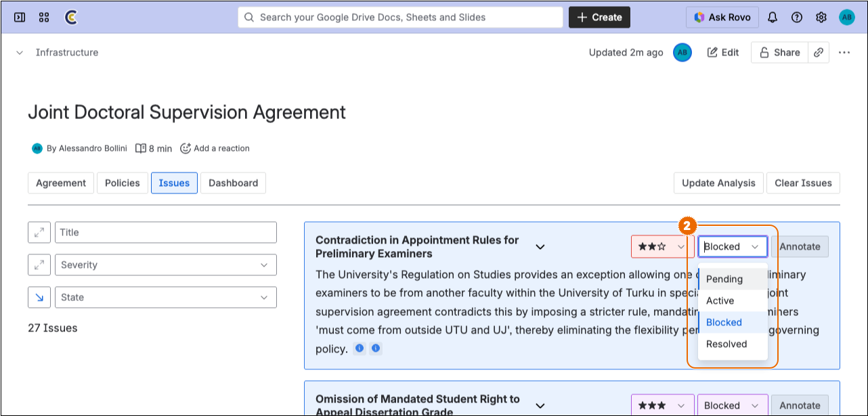Collapse the Contradiction in Appointment Rules issue
This screenshot has height=416, width=868.
pyautogui.click(x=540, y=247)
